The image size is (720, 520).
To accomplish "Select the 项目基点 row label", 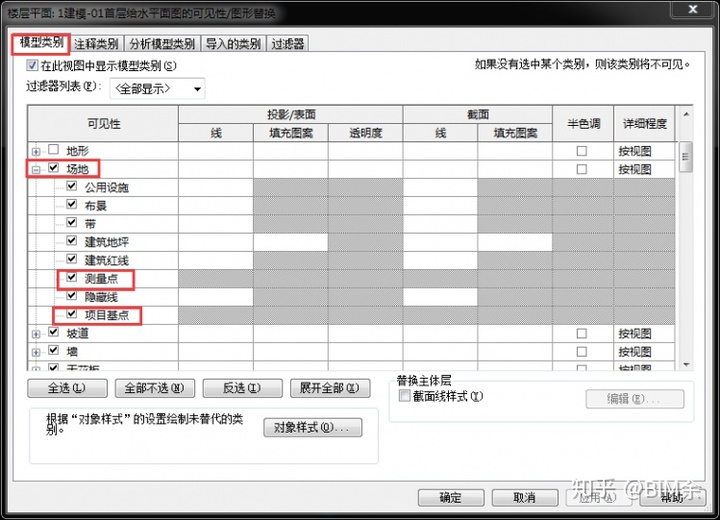I will pyautogui.click(x=107, y=316).
